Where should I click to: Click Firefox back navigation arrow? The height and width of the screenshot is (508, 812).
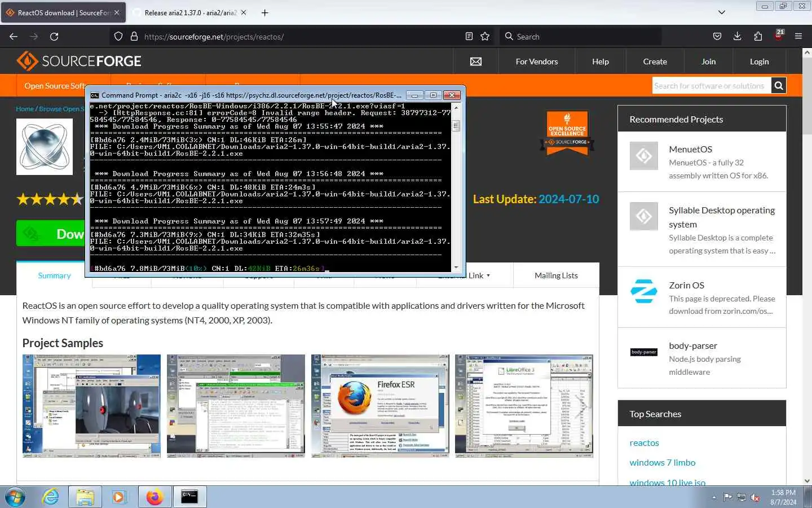click(14, 36)
